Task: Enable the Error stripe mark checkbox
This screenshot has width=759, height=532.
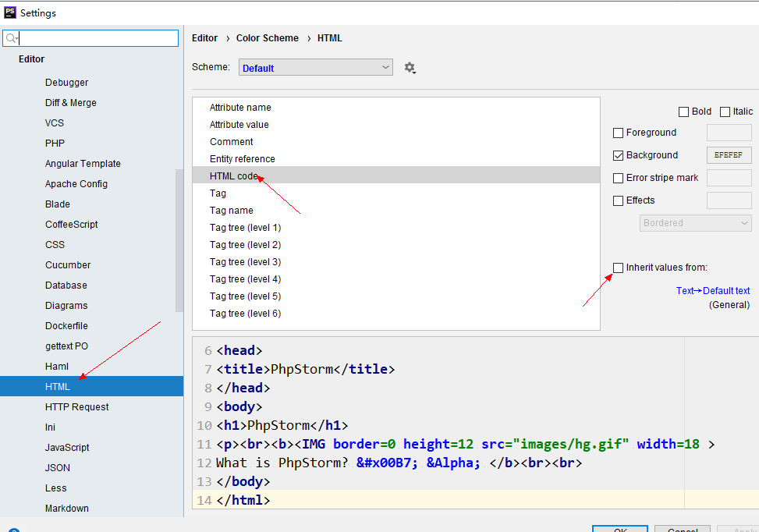Action: pyautogui.click(x=618, y=178)
